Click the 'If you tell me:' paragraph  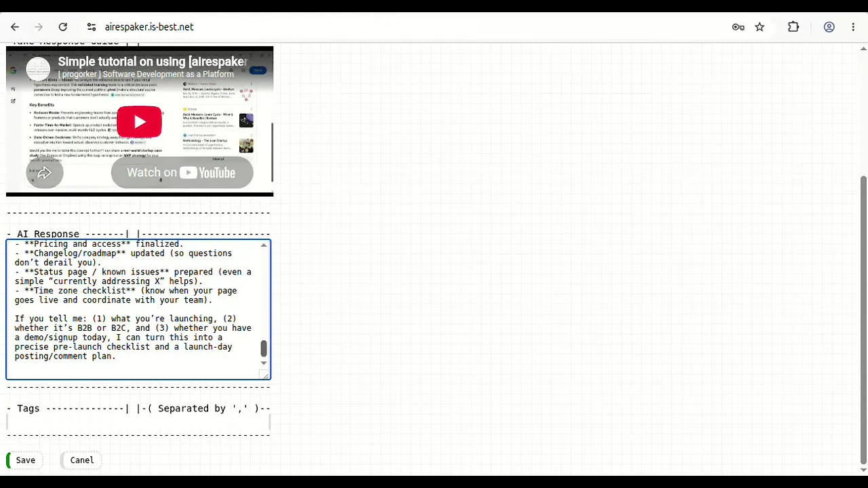(133, 338)
